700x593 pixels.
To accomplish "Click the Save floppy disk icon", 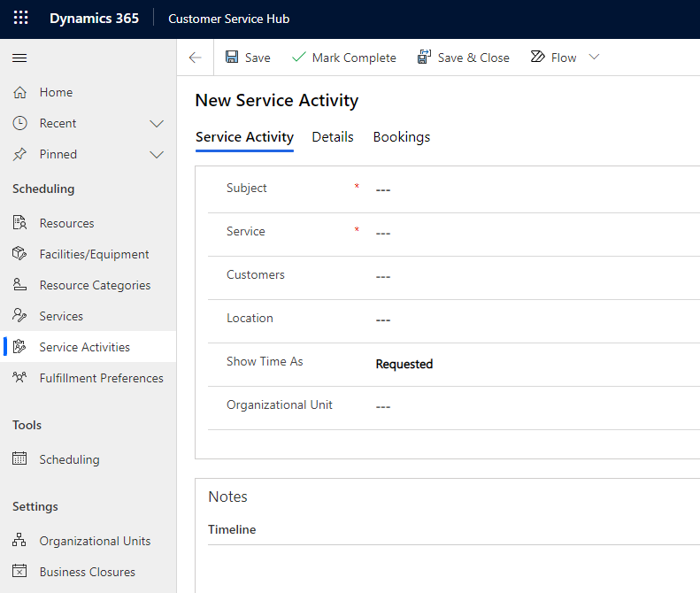I will point(232,57).
